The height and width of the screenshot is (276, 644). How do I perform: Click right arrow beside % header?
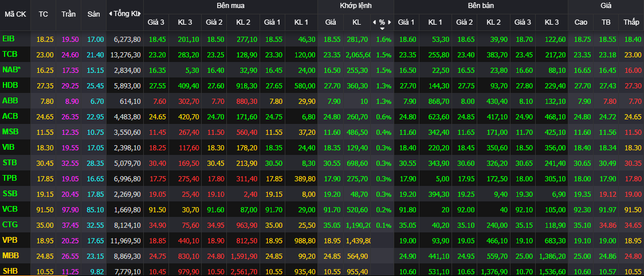390,22
